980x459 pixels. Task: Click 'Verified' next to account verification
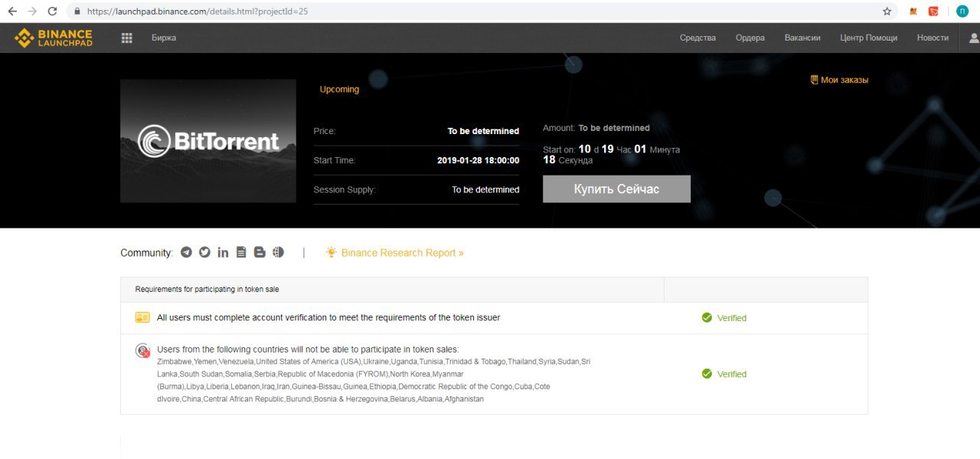point(732,318)
